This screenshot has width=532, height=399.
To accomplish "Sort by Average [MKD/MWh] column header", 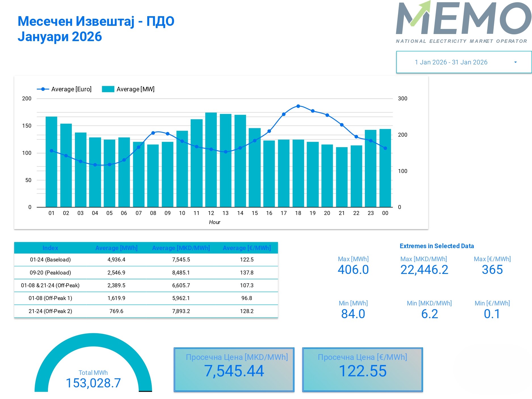I will (x=181, y=248).
